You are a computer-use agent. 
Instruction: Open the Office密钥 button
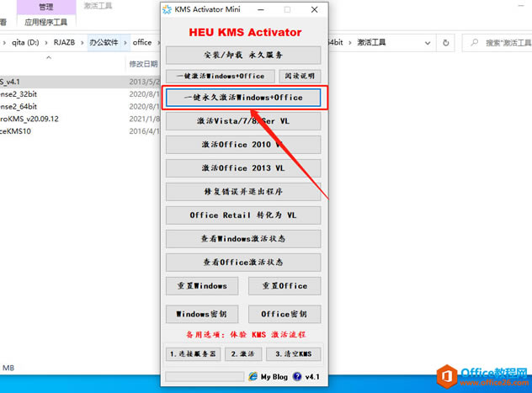[x=285, y=314]
